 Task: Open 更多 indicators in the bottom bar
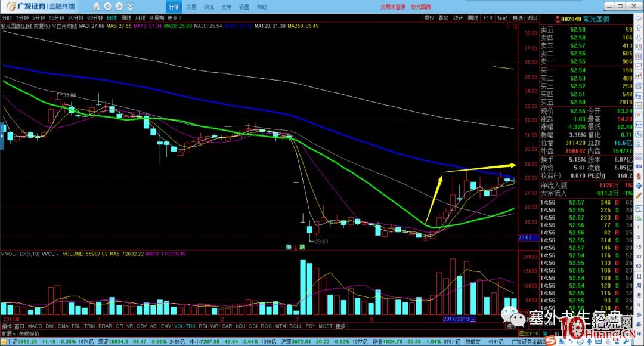click(341, 326)
